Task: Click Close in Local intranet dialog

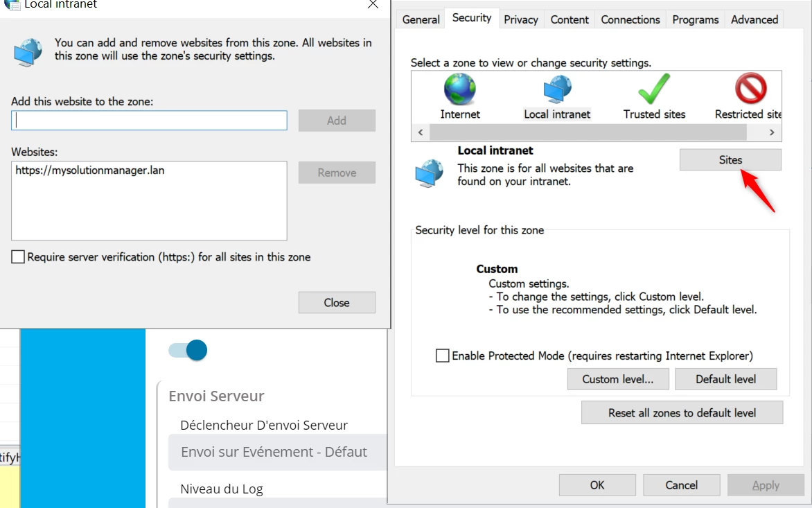Action: (x=337, y=302)
